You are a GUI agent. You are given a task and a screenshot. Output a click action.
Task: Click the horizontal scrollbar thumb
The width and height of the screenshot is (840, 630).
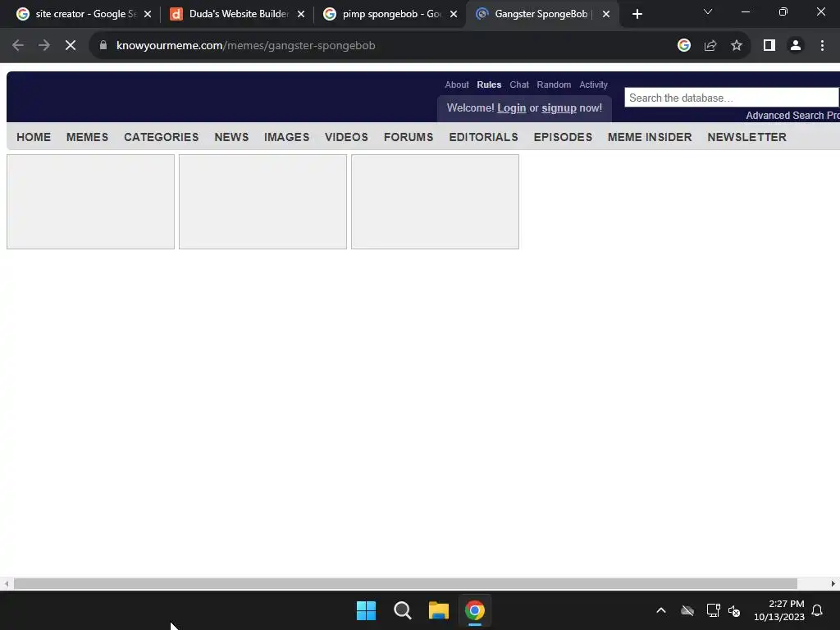(405, 584)
